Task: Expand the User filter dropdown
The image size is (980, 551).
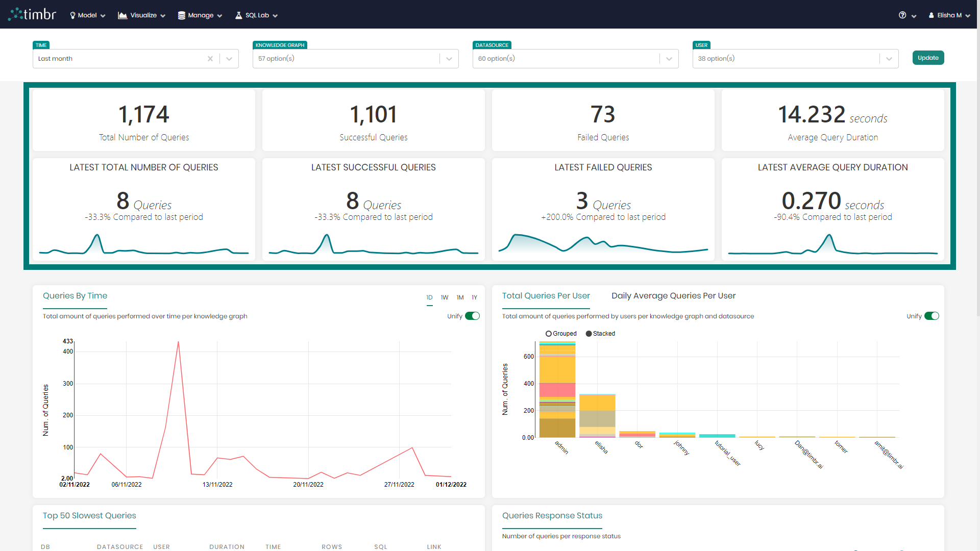Action: click(888, 59)
